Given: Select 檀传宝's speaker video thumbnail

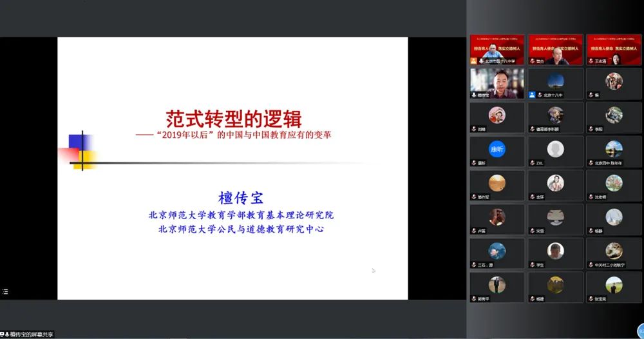Looking at the screenshot, I should pos(497,82).
